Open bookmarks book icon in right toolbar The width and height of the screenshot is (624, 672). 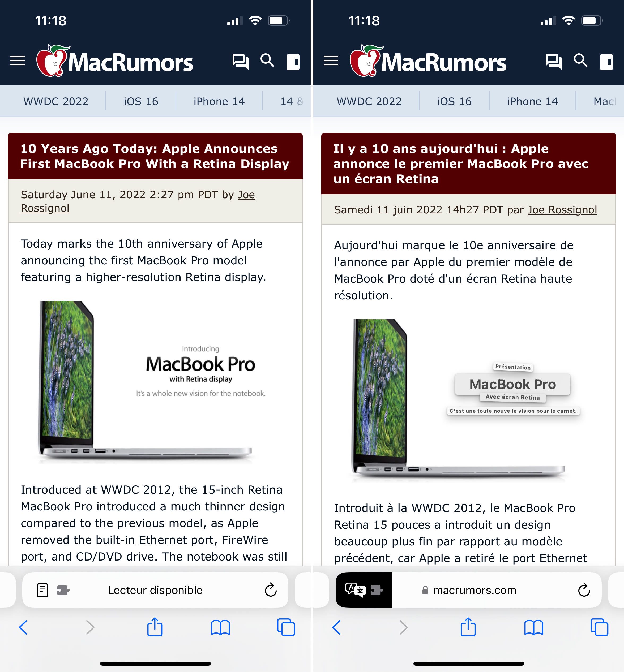[x=534, y=628]
